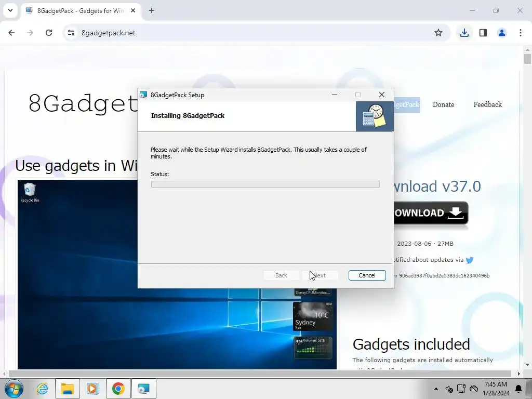
Task: Expand the tab search dropdown
Action: 10,10
